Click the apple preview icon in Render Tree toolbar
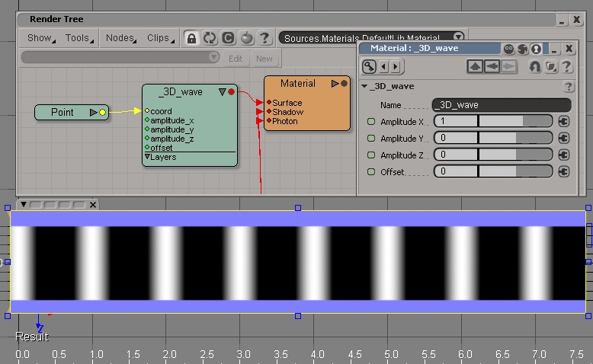This screenshot has width=593, height=364. (247, 38)
